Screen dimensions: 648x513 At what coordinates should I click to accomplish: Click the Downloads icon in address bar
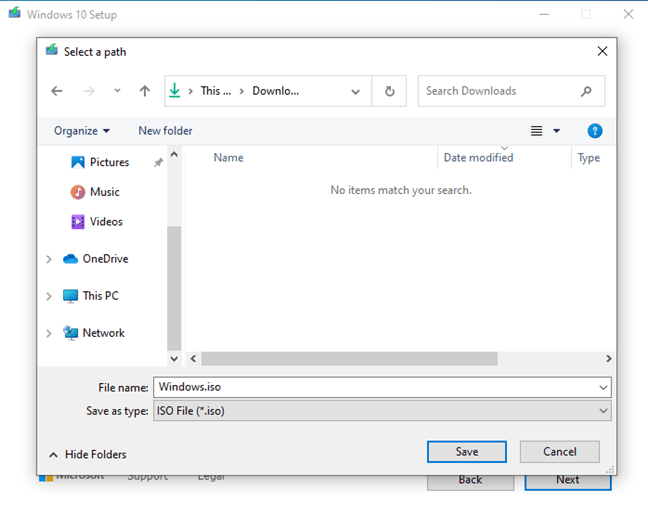click(175, 91)
